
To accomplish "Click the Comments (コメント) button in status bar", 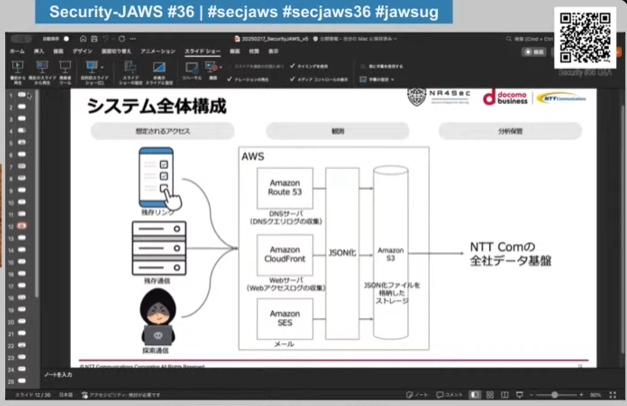I will (x=449, y=395).
